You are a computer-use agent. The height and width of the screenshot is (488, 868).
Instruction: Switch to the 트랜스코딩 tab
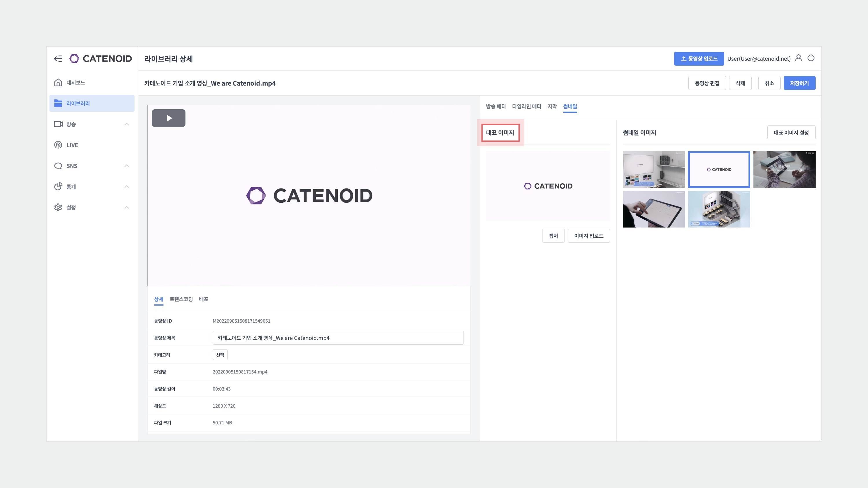click(x=181, y=299)
